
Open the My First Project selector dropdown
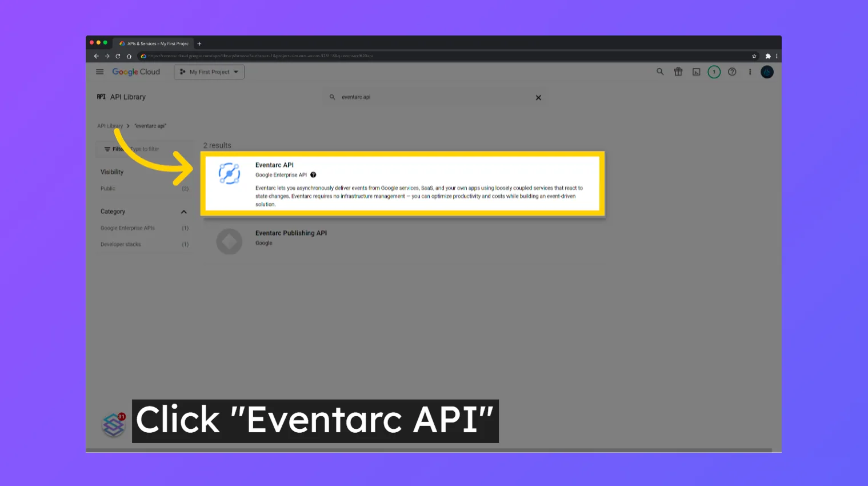(x=209, y=72)
